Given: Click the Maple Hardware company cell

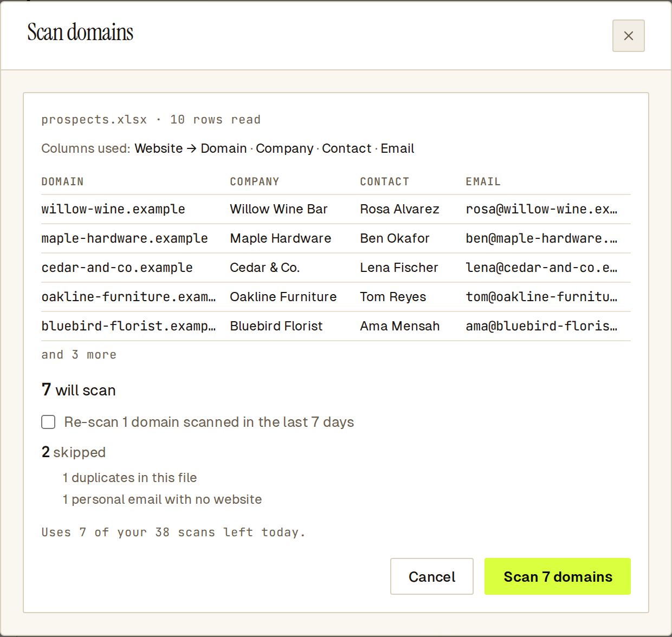Looking at the screenshot, I should pos(280,238).
